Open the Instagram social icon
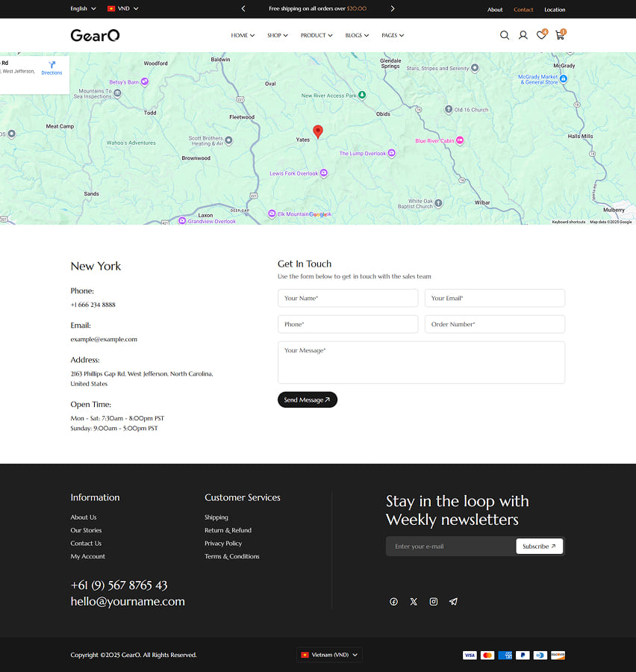The height and width of the screenshot is (672, 636). (434, 602)
